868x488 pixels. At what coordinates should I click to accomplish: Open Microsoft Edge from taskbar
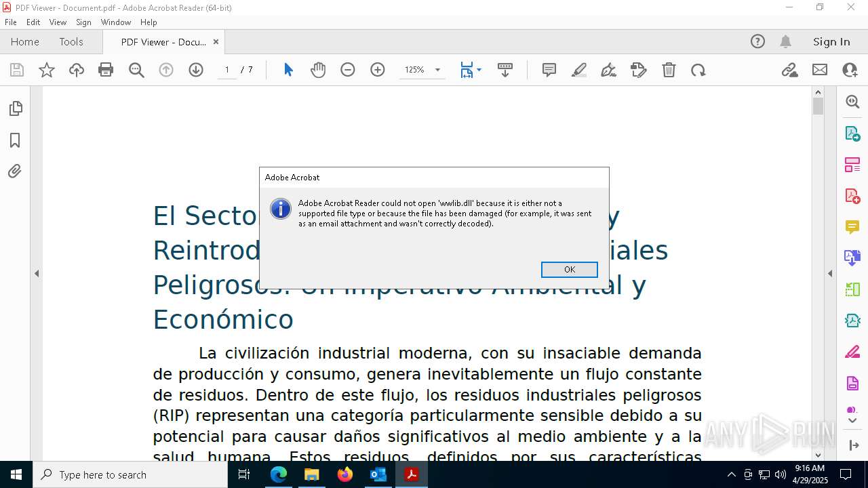279,474
